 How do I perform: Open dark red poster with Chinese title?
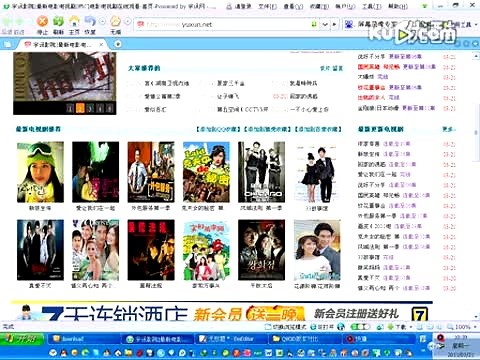pos(151,250)
